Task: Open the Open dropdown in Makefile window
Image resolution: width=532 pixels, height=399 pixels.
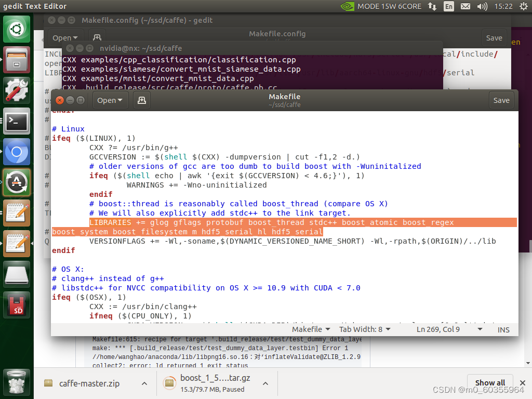Action: (x=110, y=100)
